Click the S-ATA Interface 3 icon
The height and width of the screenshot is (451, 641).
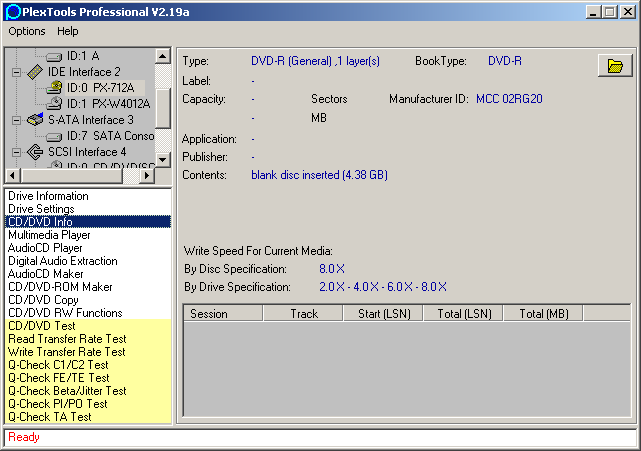click(35, 119)
